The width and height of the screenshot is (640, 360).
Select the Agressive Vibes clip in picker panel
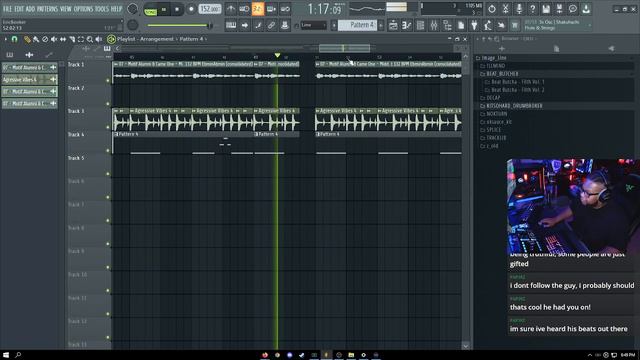(x=29, y=80)
